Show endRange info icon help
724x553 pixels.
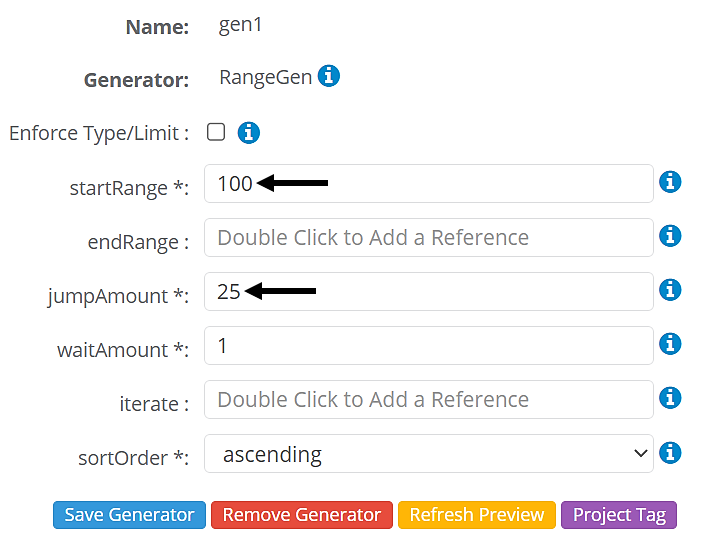click(671, 236)
